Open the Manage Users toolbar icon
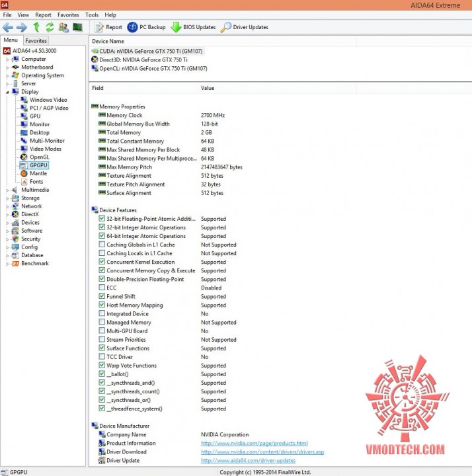Viewport: 472px width, 476px height. [x=63, y=27]
